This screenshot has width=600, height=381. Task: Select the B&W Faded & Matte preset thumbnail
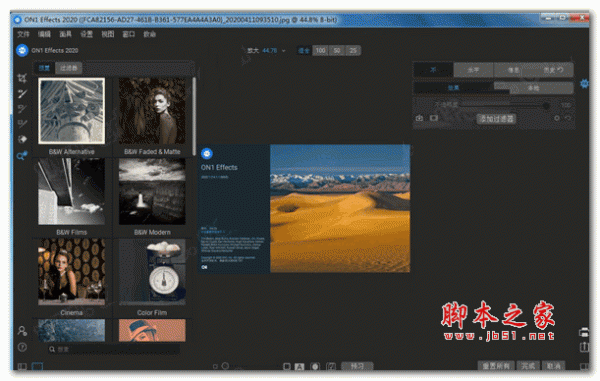point(152,111)
